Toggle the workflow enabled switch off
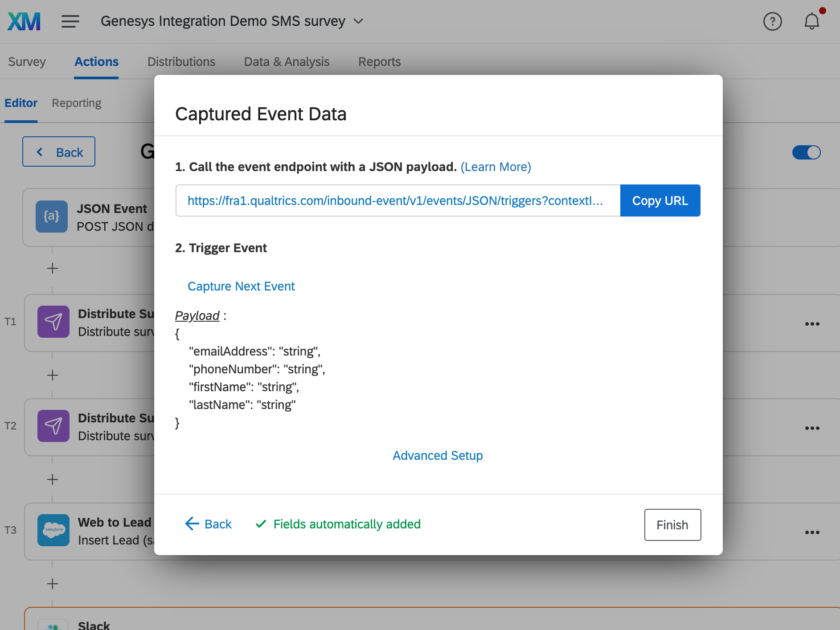840x630 pixels. tap(806, 152)
